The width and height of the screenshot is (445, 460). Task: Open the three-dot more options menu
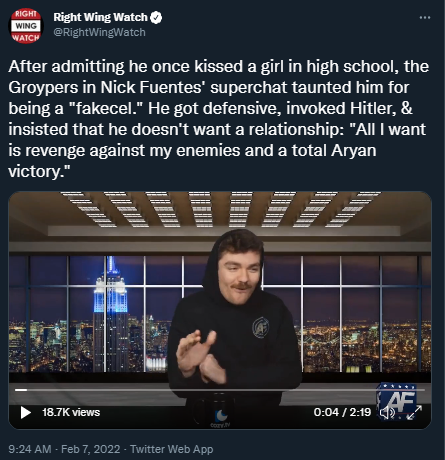pyautogui.click(x=425, y=17)
